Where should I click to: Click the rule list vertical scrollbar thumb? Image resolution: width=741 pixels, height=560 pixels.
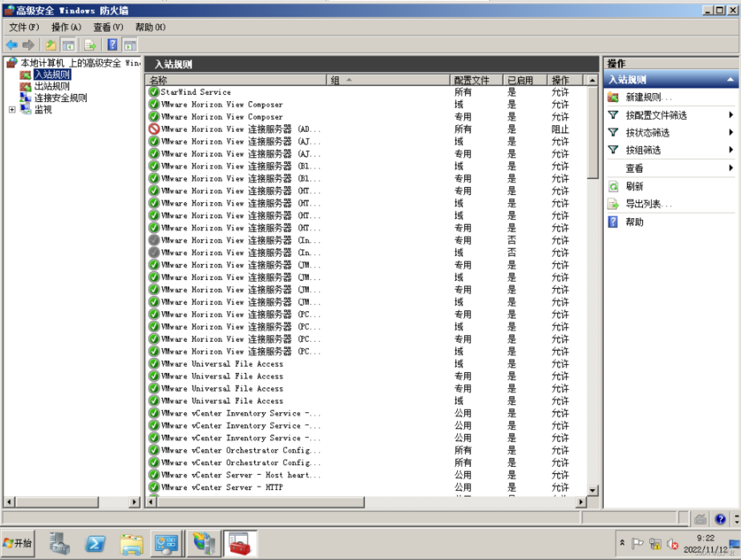(x=592, y=132)
